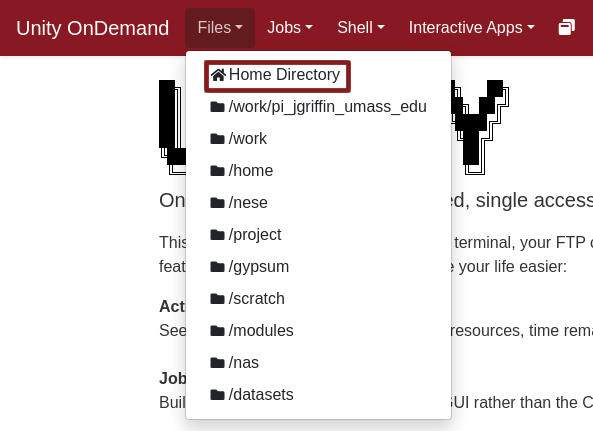Click the folder icon next to /work/pi_jgriffin_umass_edu
Viewport: 593px width, 431px height.
217,107
